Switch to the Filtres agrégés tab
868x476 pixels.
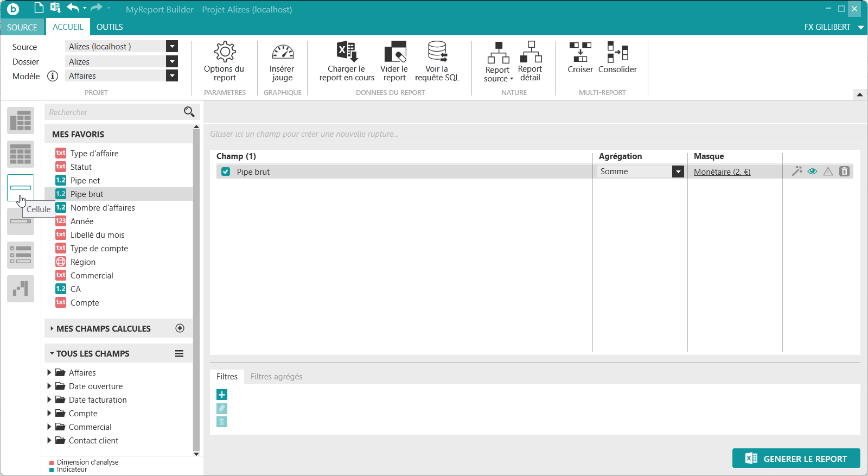(x=276, y=377)
